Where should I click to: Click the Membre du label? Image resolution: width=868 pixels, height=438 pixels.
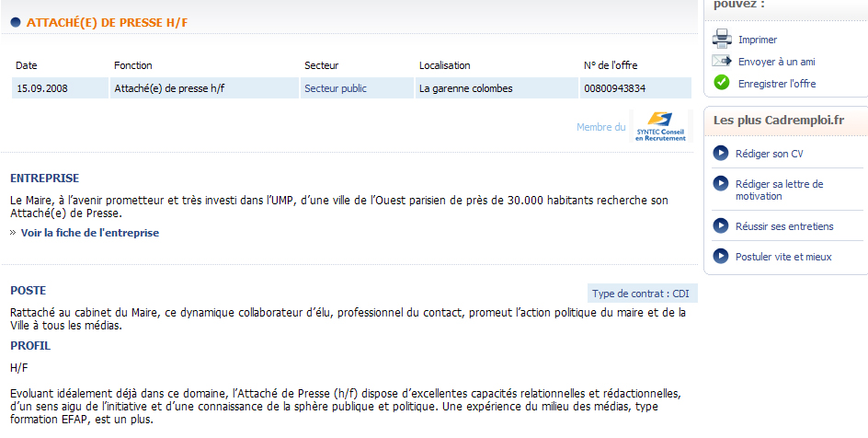(x=601, y=127)
